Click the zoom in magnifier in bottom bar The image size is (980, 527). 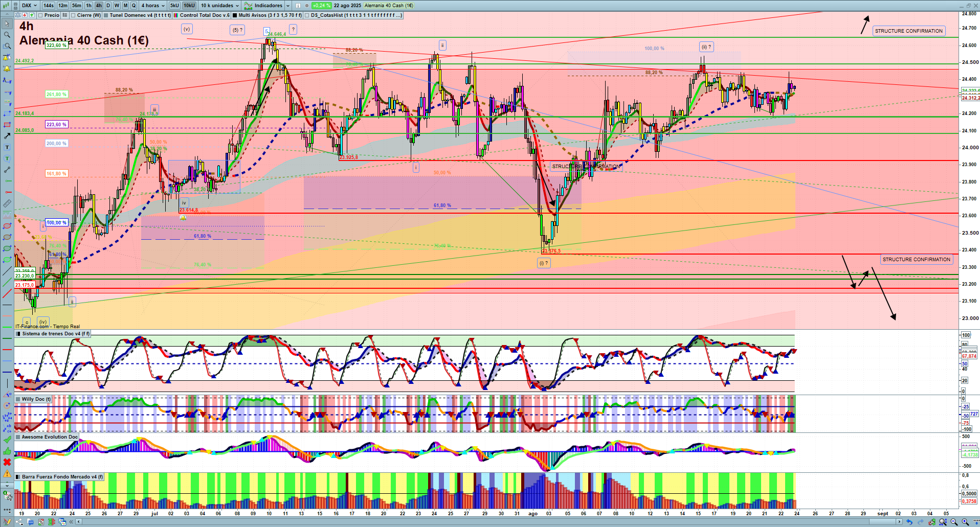click(965, 522)
